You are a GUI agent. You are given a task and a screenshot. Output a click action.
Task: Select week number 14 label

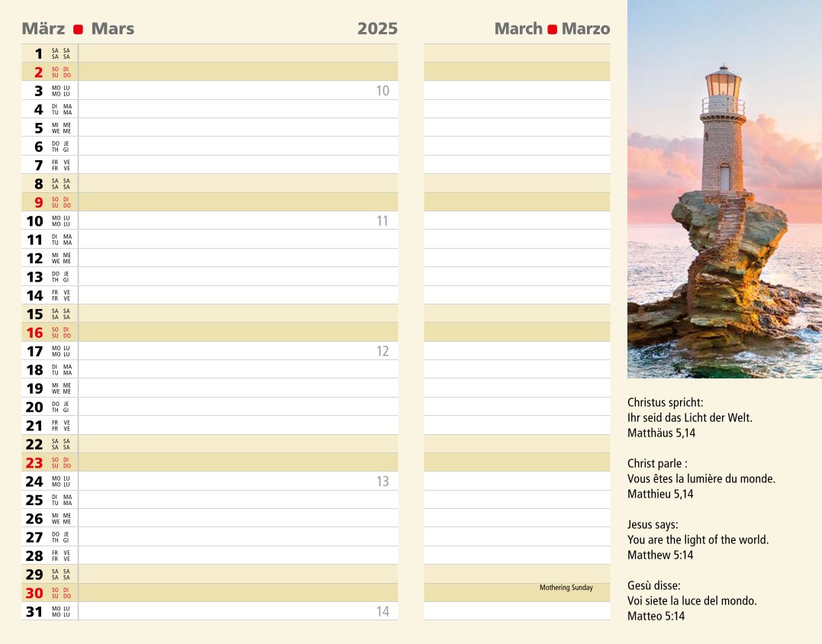pos(382,611)
